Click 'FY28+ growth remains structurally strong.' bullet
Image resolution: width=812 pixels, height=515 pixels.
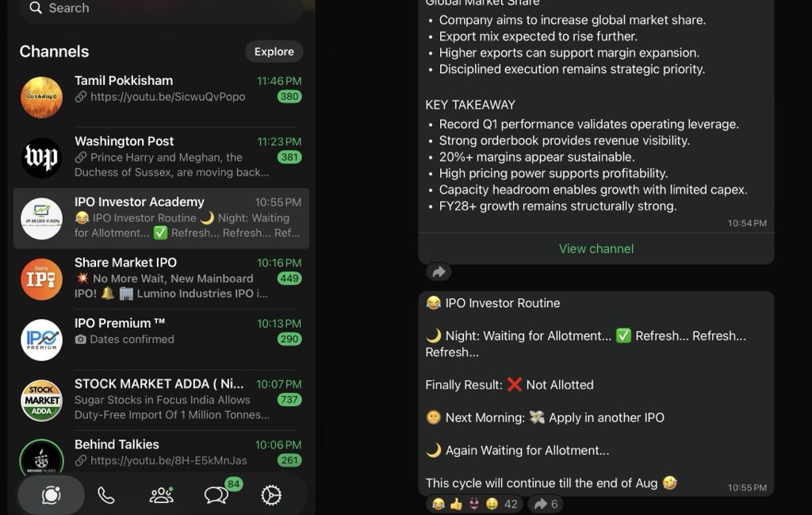click(x=557, y=206)
